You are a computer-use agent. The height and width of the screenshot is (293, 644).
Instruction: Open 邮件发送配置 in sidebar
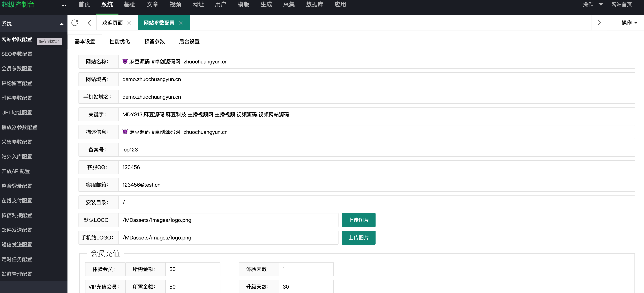[x=17, y=230]
